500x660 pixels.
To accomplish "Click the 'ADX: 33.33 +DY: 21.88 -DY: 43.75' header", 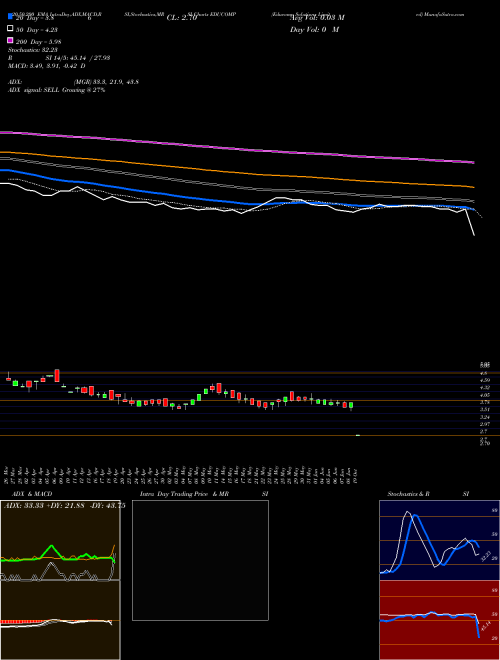I will tap(64, 506).
